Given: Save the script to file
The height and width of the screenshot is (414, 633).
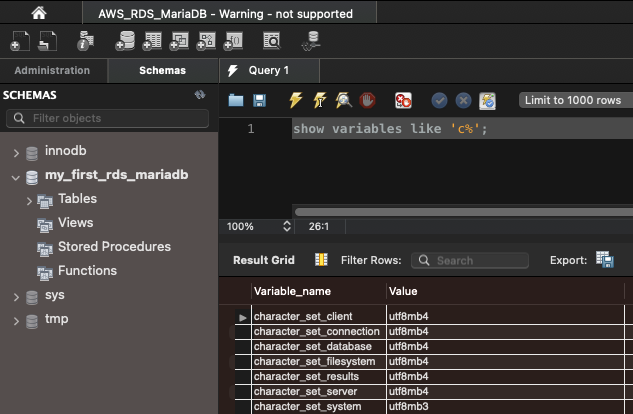Looking at the screenshot, I should pyautogui.click(x=260, y=100).
